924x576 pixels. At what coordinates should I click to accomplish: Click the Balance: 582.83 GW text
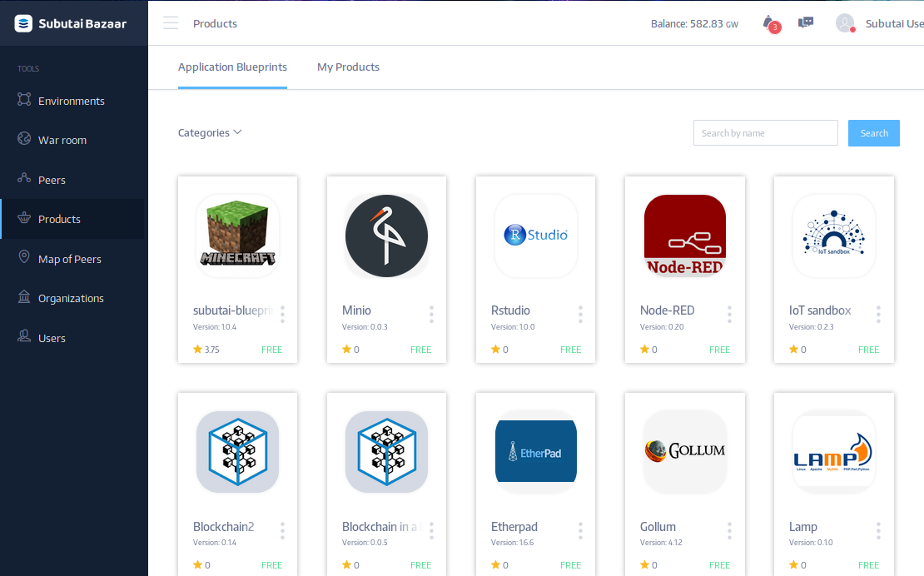coord(694,24)
